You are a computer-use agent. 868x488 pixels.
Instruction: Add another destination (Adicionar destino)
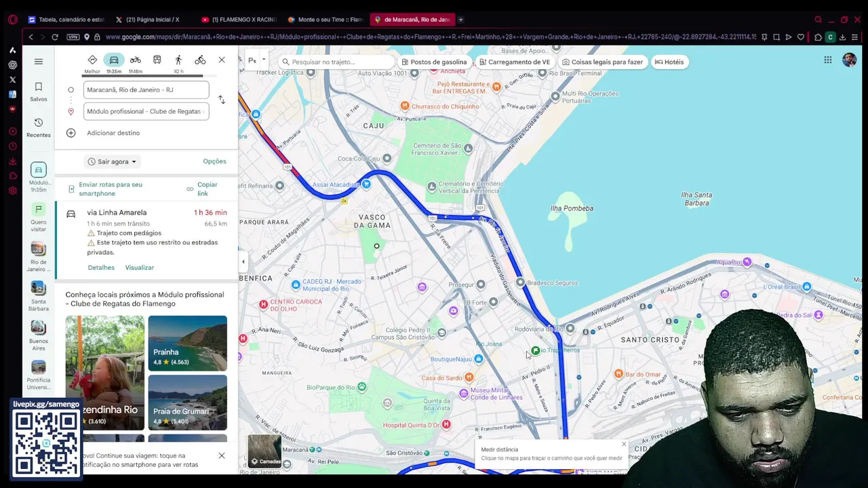(x=113, y=133)
